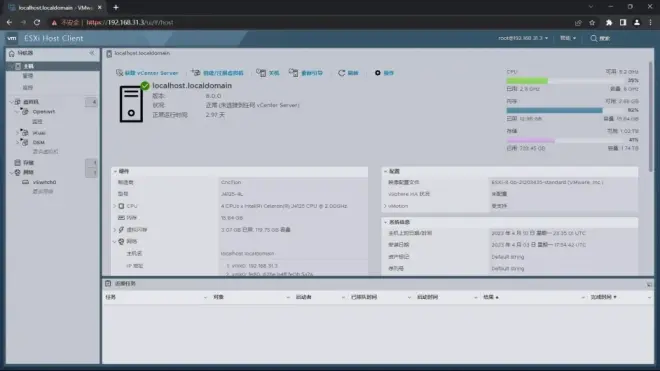660x371 pixels.
Task: Open Manage (管理) under Host
Action: pos(28,76)
